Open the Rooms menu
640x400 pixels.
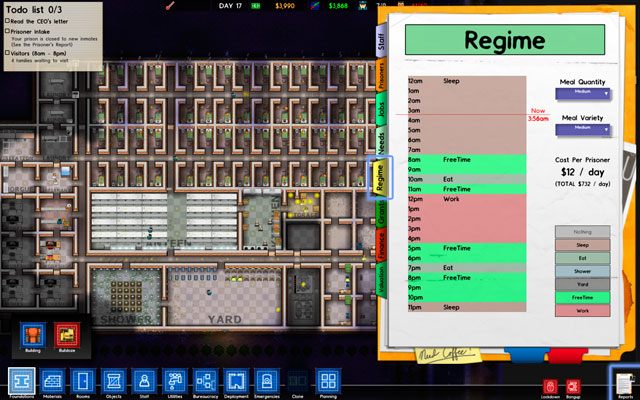pos(83,381)
